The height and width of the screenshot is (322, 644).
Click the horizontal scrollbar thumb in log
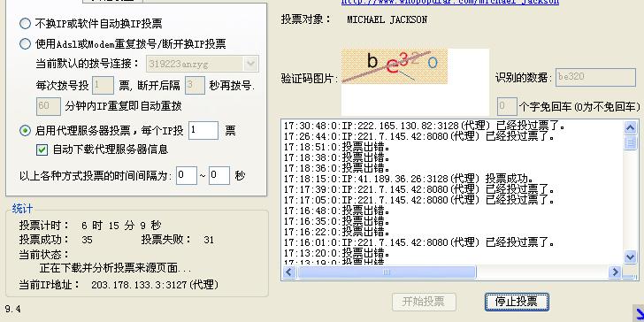pyautogui.click(x=386, y=272)
